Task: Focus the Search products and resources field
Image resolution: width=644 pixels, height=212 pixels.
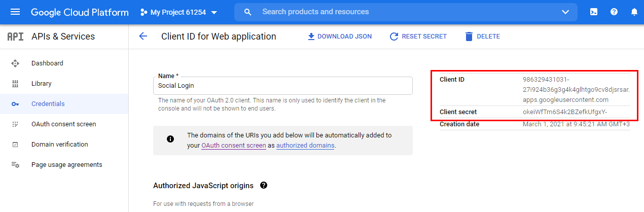Action: 406,12
